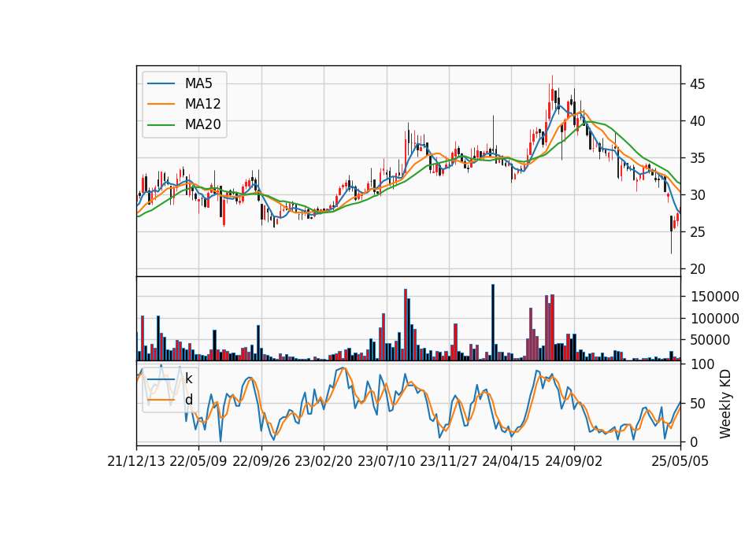Screen dimensions: 756x543
Task: Click the 100000 volume axis label
Action: 713,319
